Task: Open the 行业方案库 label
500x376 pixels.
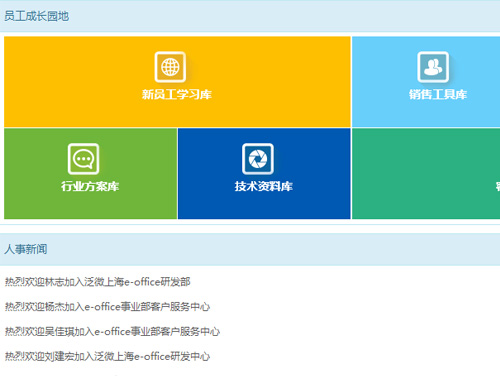Action: [90, 186]
